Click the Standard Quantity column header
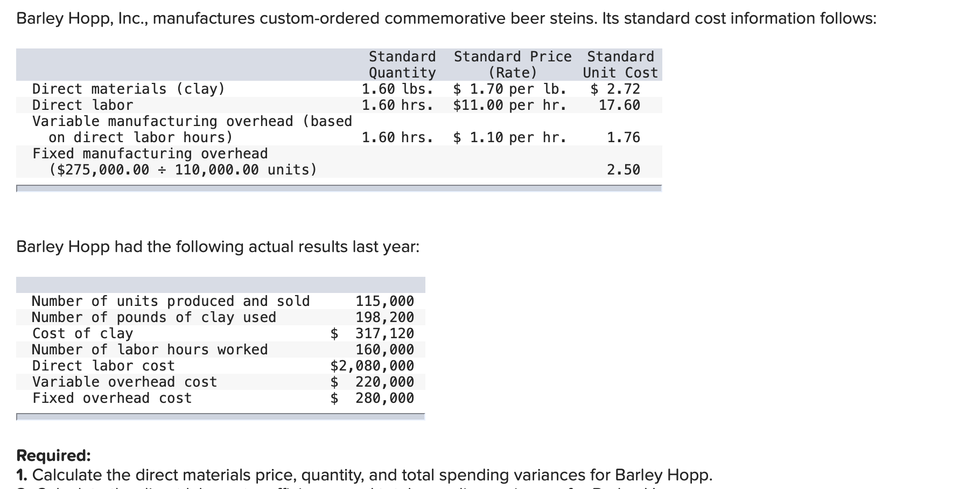The width and height of the screenshot is (980, 489). pyautogui.click(x=402, y=65)
